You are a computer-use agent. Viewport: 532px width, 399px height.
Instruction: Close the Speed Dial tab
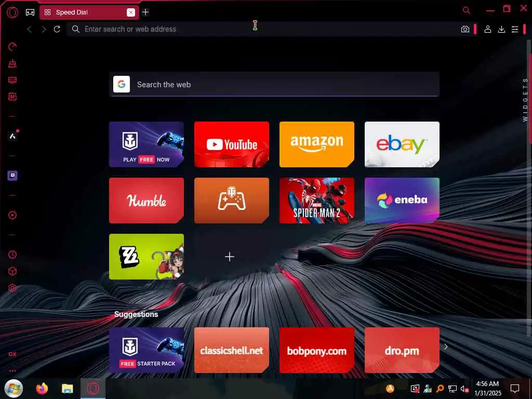click(x=130, y=12)
